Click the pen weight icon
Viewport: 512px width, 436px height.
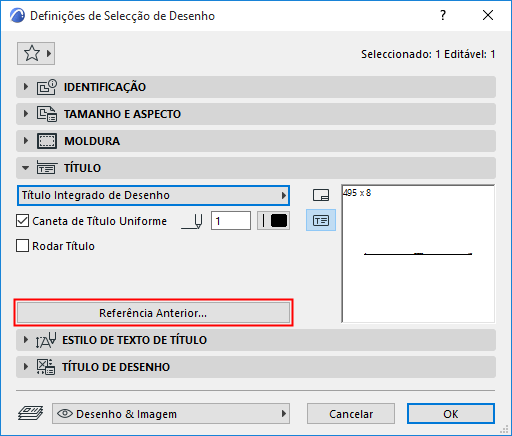(192, 221)
